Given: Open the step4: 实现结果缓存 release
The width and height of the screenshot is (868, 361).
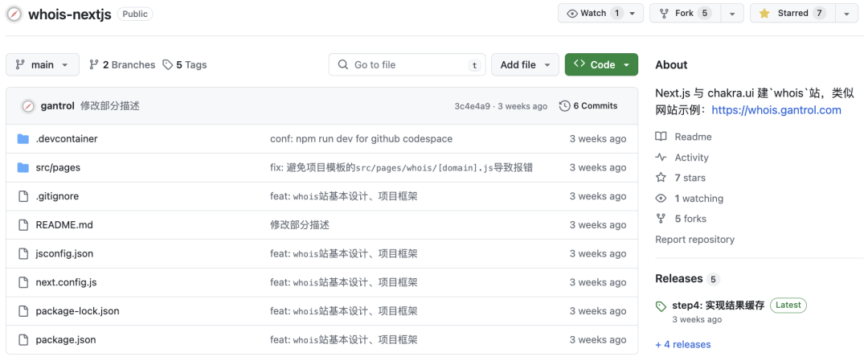Looking at the screenshot, I should click(718, 305).
